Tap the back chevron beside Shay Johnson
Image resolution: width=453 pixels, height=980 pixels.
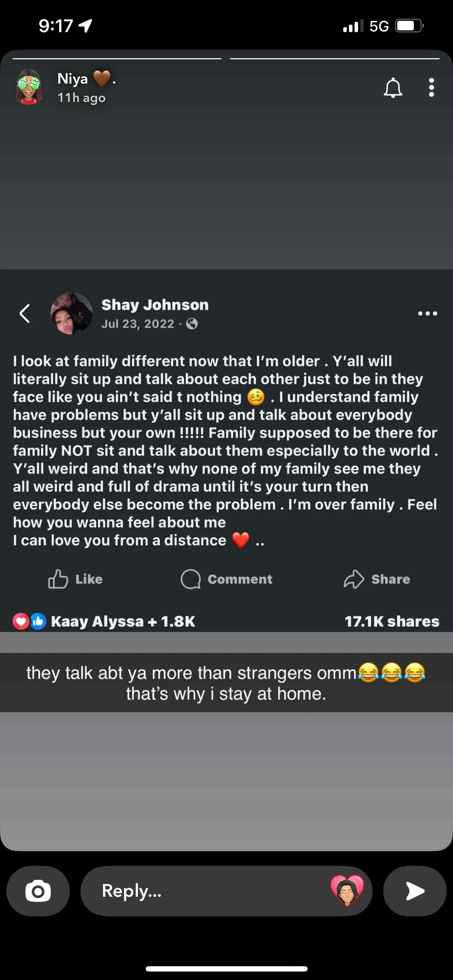pyautogui.click(x=25, y=314)
